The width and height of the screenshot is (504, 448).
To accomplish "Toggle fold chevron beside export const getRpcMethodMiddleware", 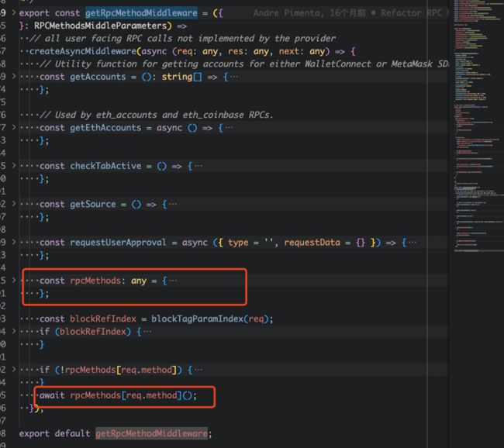I will (12, 13).
